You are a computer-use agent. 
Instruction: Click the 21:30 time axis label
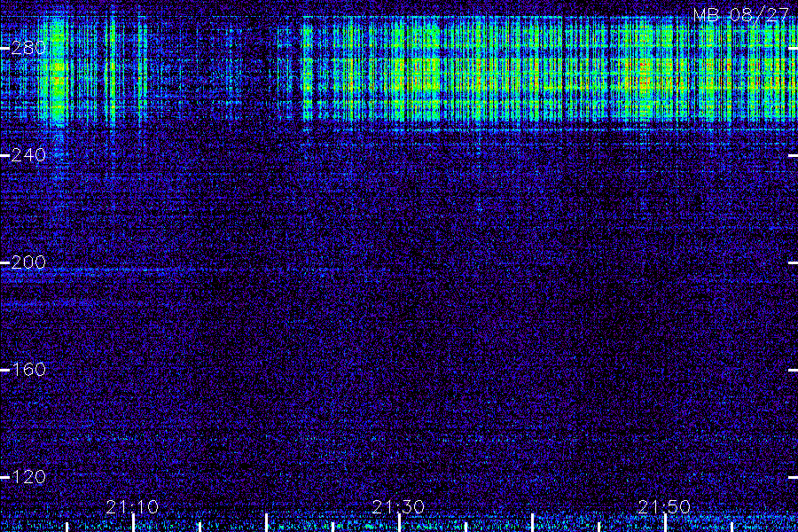tap(398, 507)
